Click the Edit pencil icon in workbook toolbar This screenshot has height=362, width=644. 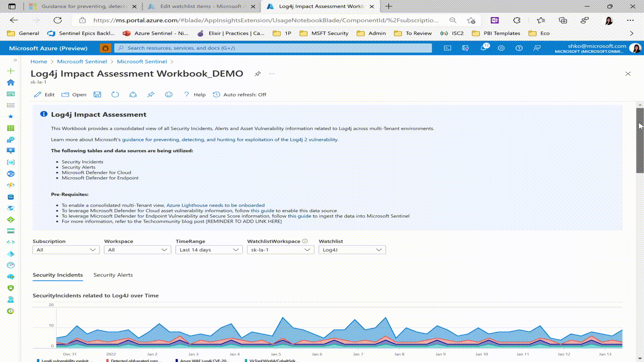coord(44,95)
